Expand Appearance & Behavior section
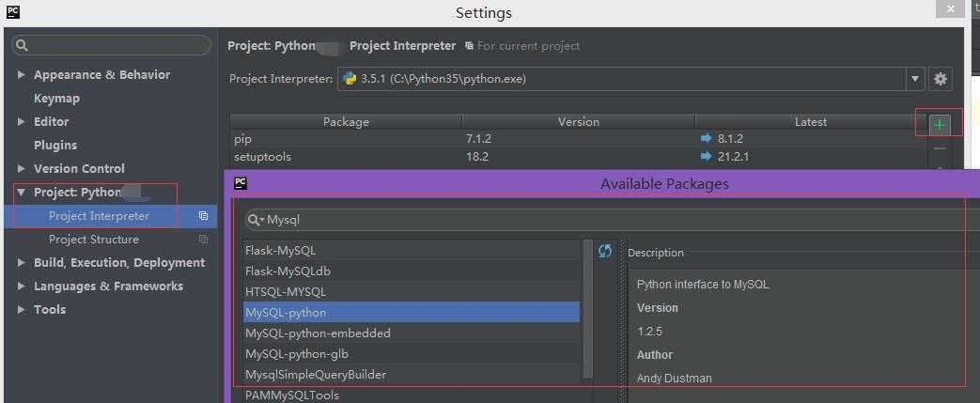The height and width of the screenshot is (403, 980). click(x=22, y=74)
